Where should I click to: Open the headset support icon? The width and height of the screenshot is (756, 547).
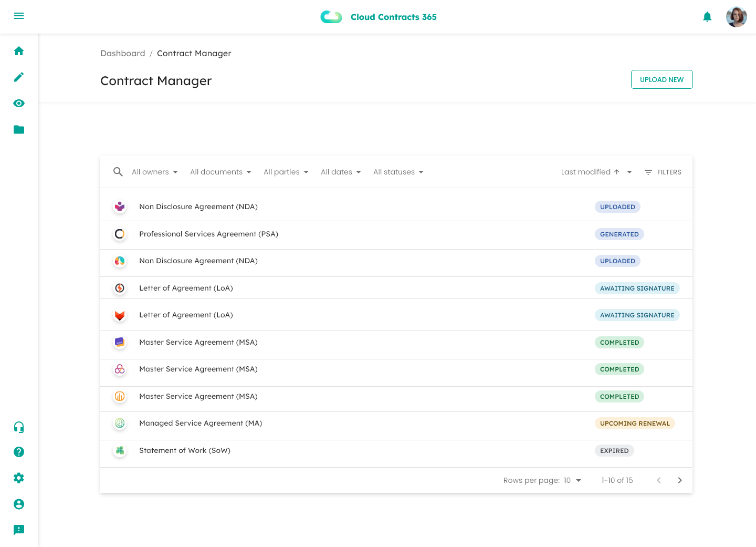click(x=19, y=427)
